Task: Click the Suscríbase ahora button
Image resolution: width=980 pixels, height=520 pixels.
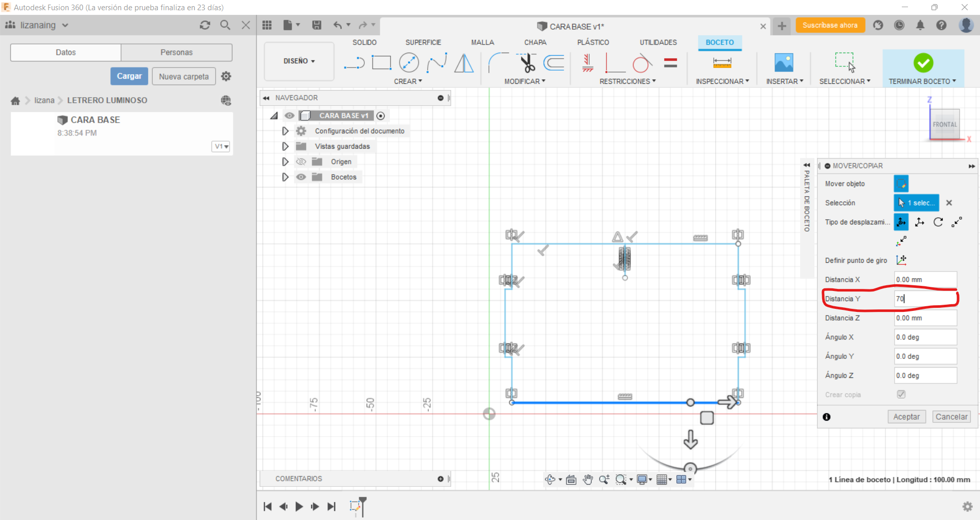Action: tap(830, 25)
